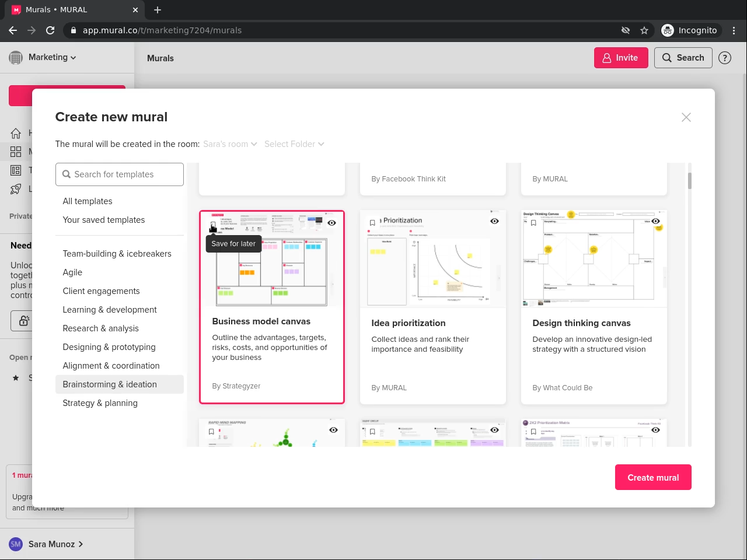This screenshot has height=560, width=747.
Task: Click the Search for templates field
Action: tap(120, 174)
